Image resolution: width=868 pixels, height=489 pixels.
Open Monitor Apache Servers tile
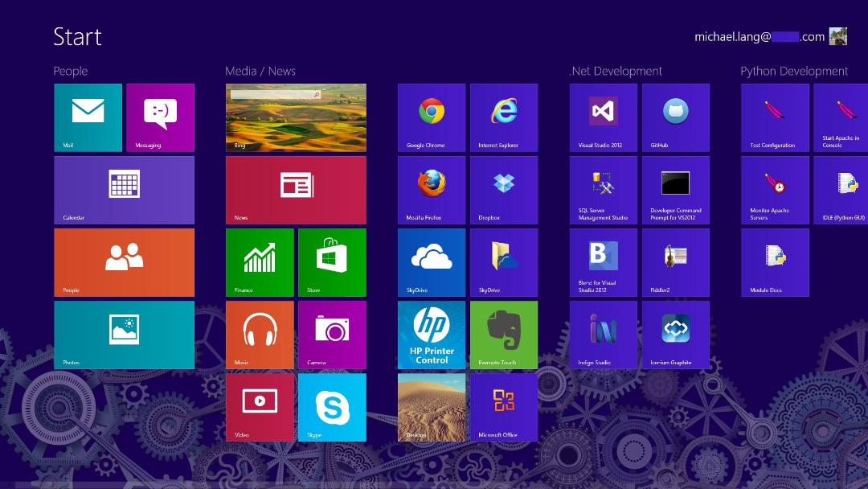(775, 190)
